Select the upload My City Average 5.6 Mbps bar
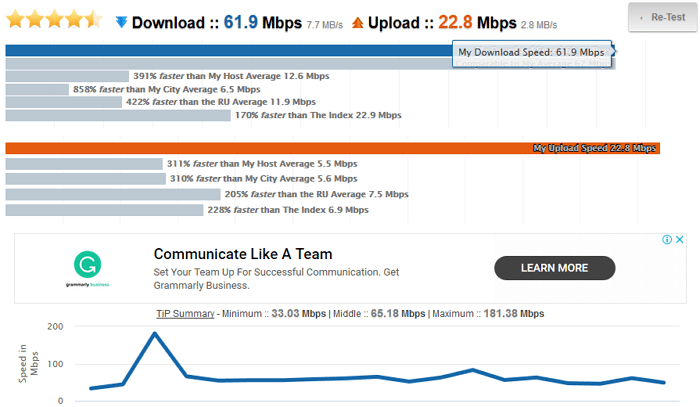The image size is (700, 407). [85, 179]
